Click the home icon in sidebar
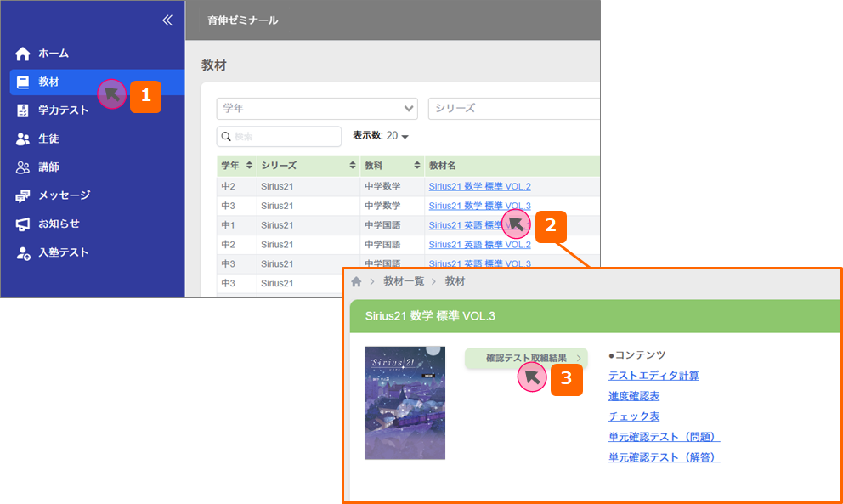The image size is (843, 504). point(23,54)
